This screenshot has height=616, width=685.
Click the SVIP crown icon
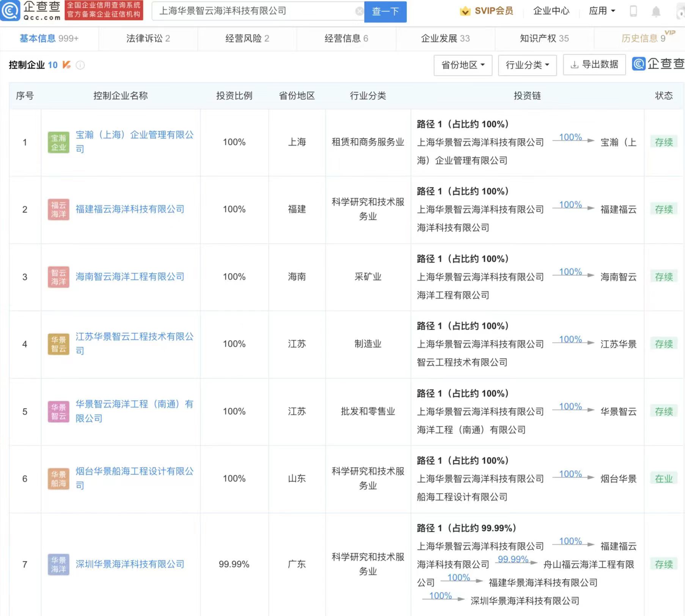[x=465, y=11]
